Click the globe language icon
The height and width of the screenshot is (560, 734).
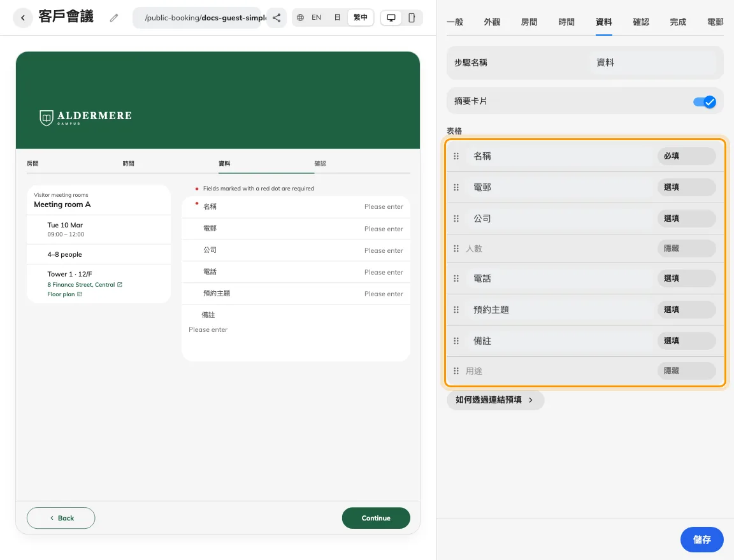pyautogui.click(x=301, y=18)
